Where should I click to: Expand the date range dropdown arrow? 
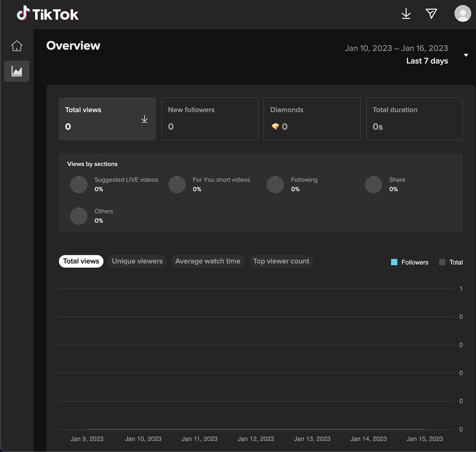[x=466, y=55]
